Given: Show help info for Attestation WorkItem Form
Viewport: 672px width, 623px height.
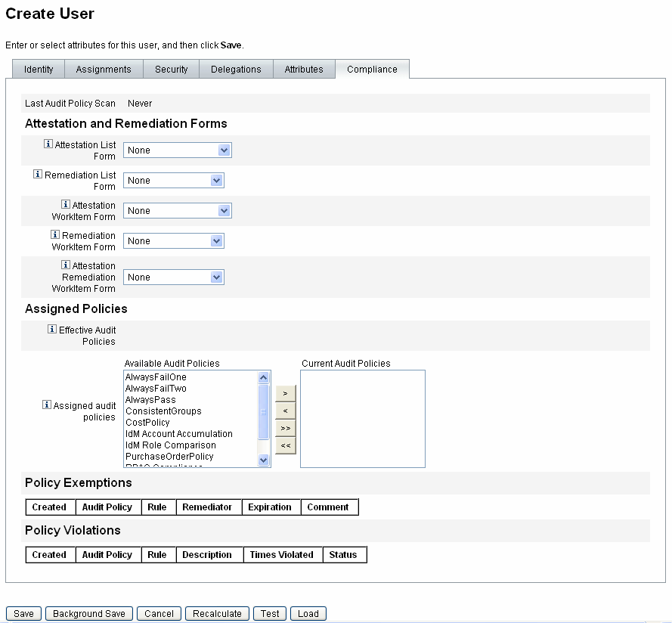Looking at the screenshot, I should click(x=66, y=204).
